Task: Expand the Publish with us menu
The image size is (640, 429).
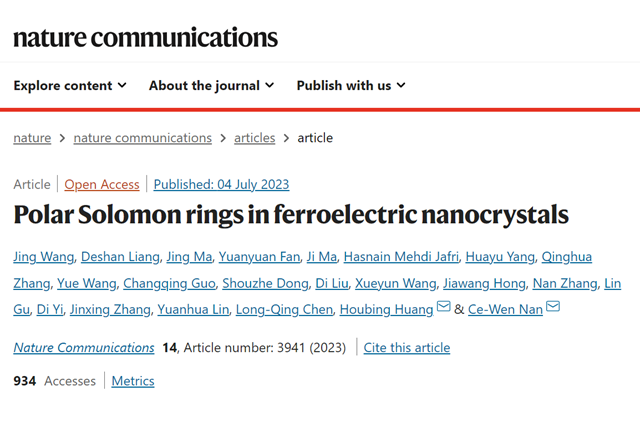Action: (x=350, y=86)
